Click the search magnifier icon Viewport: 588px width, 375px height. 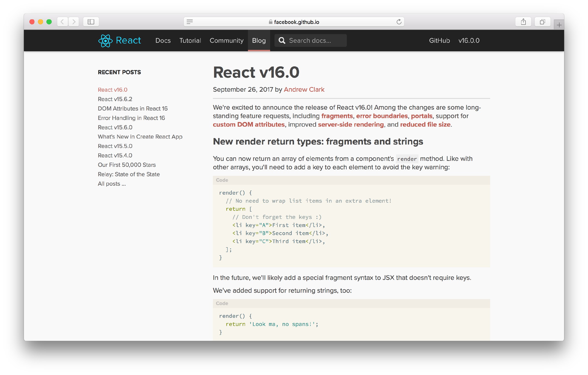click(x=282, y=40)
